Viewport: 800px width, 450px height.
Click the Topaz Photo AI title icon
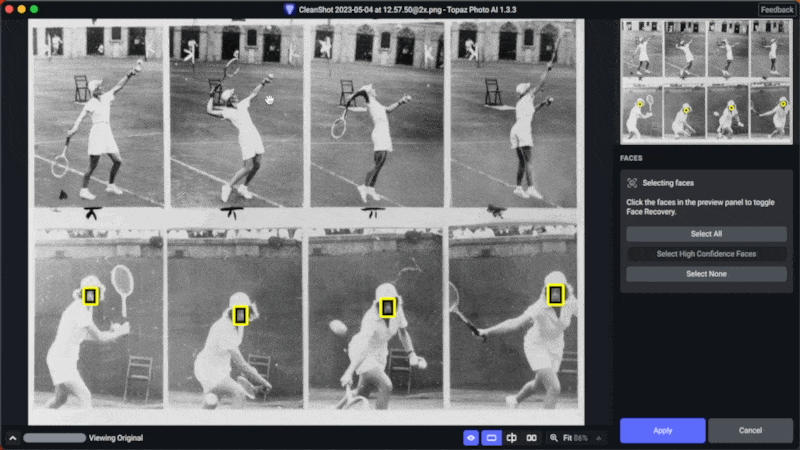[x=289, y=9]
